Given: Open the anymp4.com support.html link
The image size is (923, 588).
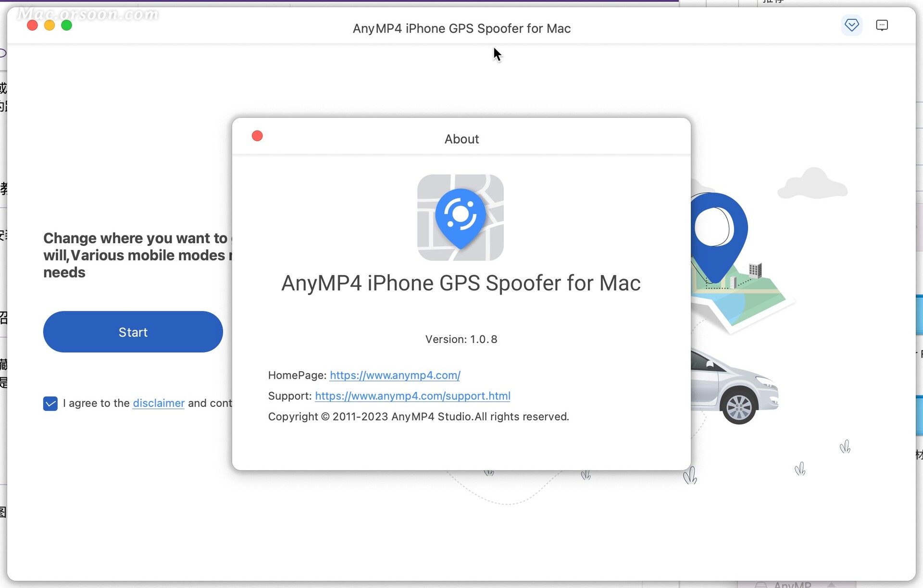Looking at the screenshot, I should pos(412,396).
